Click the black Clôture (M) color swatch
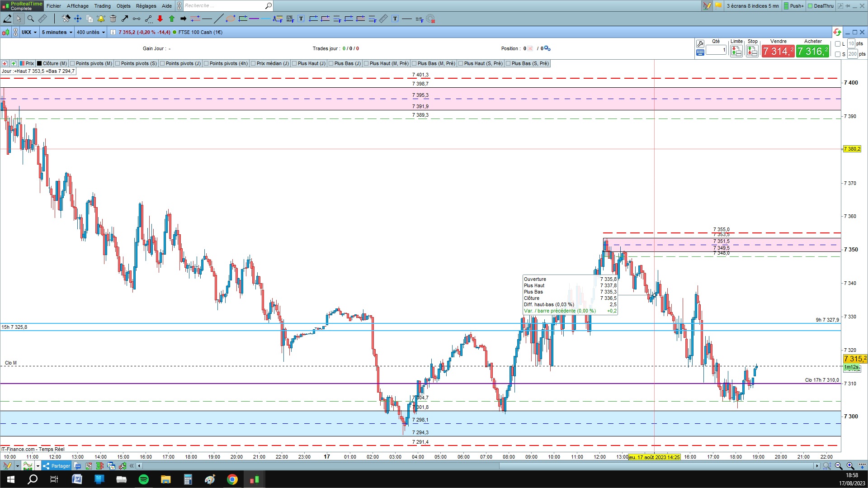This screenshot has height=488, width=868. coord(39,63)
